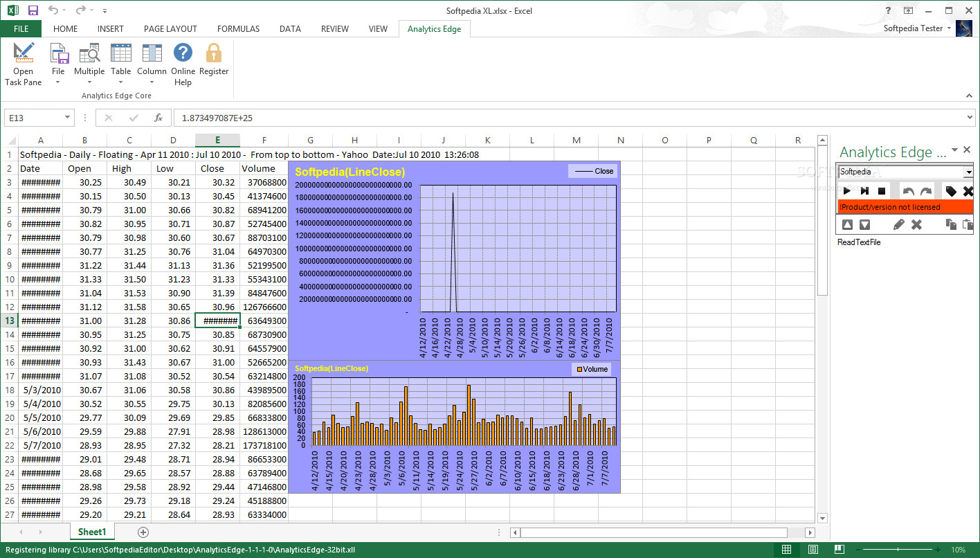980x558 pixels.
Task: Click the task pane redo arrow
Action: click(926, 191)
